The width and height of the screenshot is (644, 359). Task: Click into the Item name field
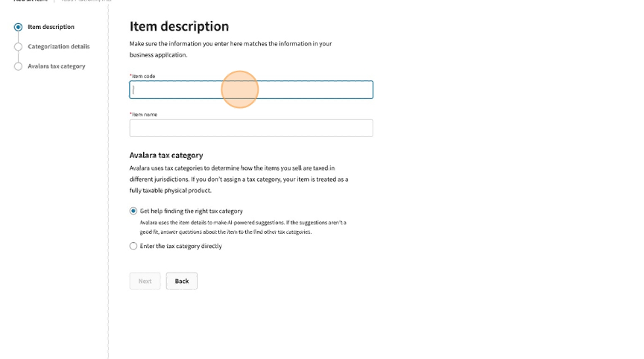click(x=250, y=128)
